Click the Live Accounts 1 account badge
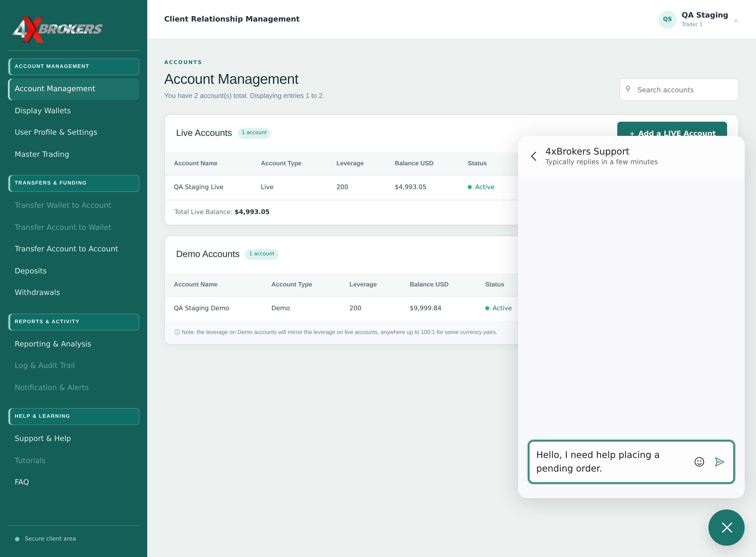 254,133
